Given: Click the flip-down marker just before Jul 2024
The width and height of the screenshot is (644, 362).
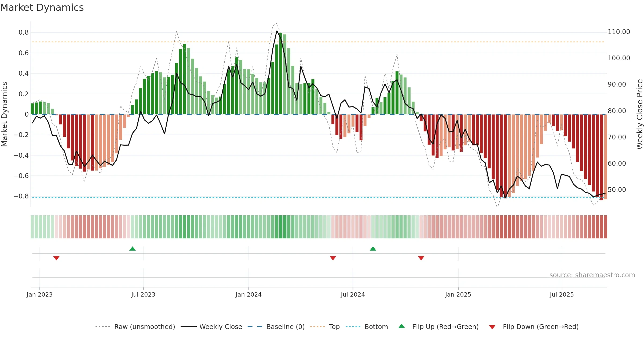Looking at the screenshot, I should 333,258.
